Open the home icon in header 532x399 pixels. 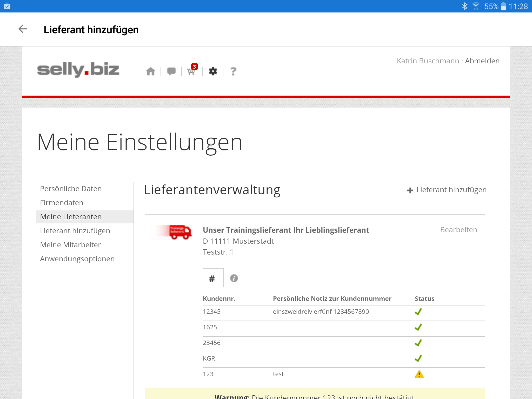click(x=150, y=71)
